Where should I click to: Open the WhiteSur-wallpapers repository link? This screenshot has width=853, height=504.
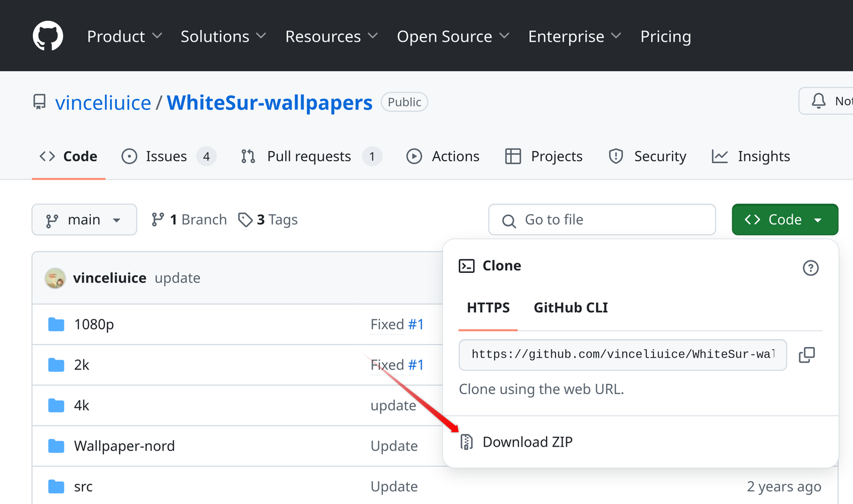tap(269, 103)
